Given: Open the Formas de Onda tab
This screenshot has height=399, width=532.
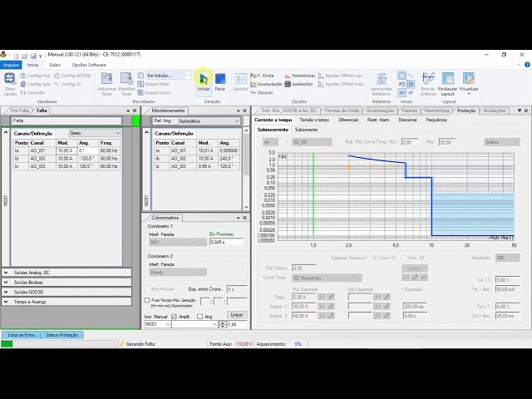Looking at the screenshot, I should coord(342,111).
